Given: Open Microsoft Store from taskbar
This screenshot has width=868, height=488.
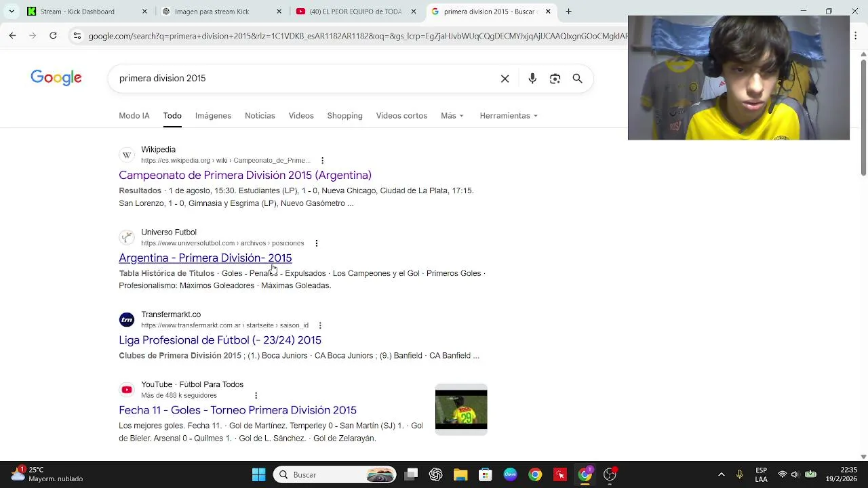Looking at the screenshot, I should pos(485,474).
